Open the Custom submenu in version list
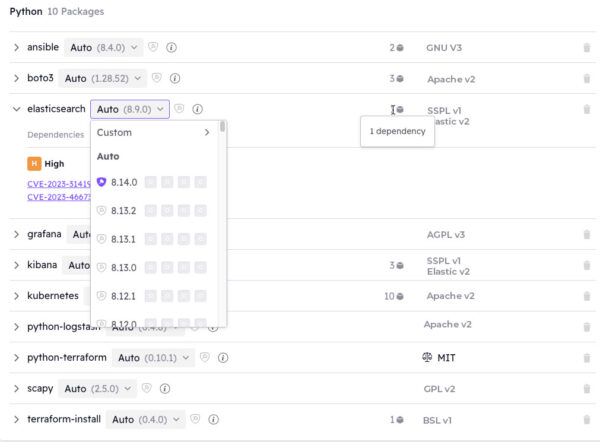 [x=153, y=132]
